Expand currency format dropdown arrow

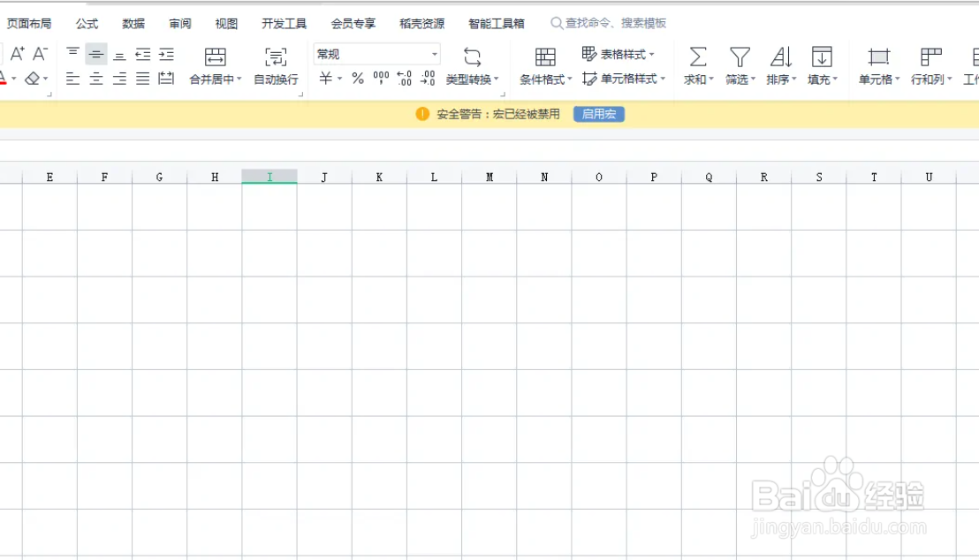[x=340, y=79]
